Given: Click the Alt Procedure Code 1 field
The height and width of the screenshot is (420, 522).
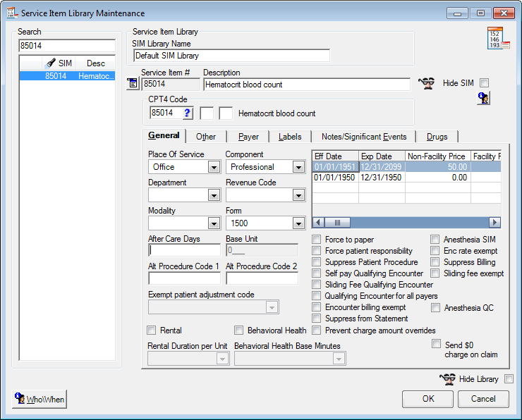Looking at the screenshot, I should (184, 278).
